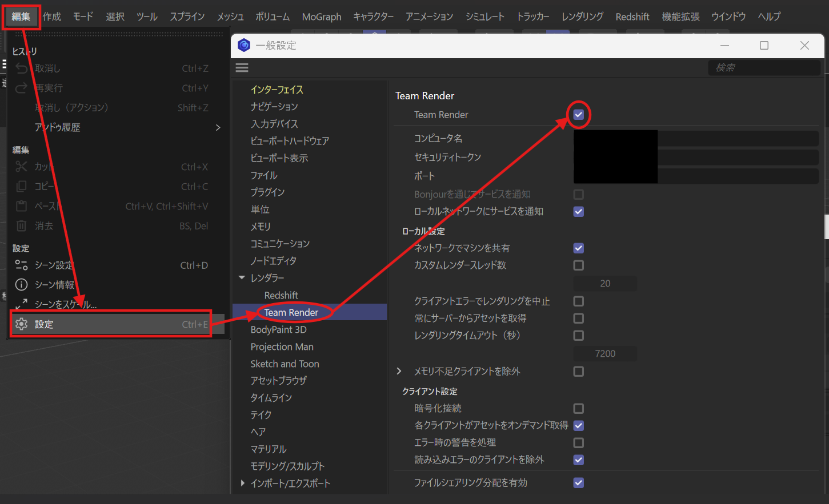Click the シーン情報 info icon
The width and height of the screenshot is (829, 504).
pos(22,285)
